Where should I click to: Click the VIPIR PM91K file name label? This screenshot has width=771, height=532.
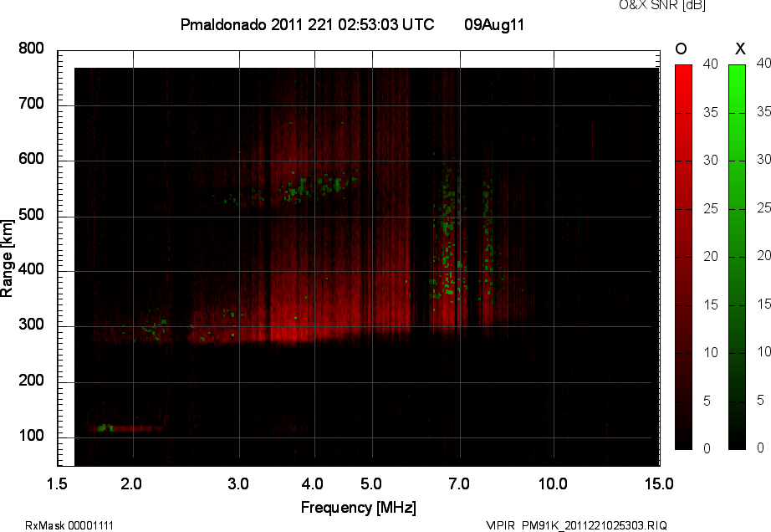[x=576, y=525]
